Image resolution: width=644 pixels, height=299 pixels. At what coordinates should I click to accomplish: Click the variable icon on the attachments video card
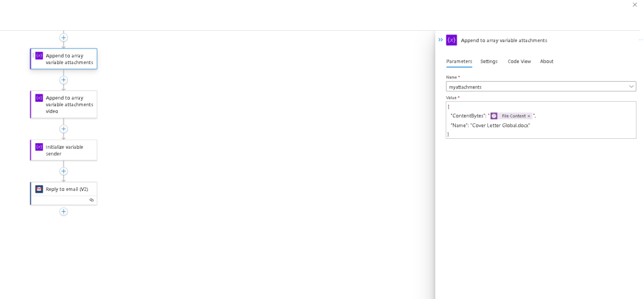point(39,97)
